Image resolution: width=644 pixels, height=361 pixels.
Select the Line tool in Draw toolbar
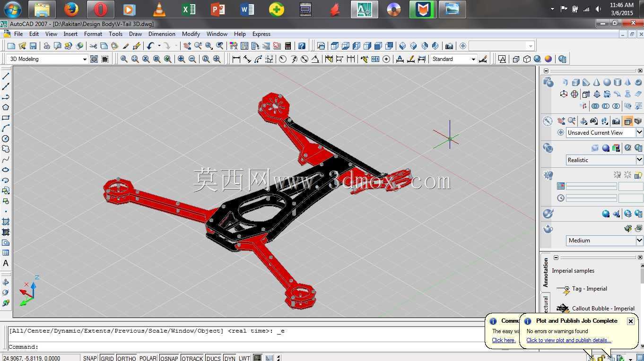[x=6, y=76]
